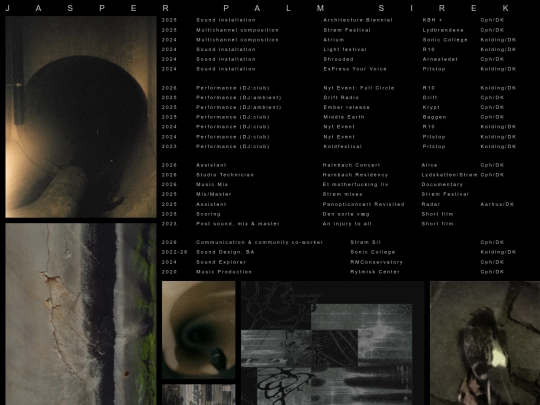The image size is (540, 405).
Task: Click the 'Architecture Biennial' entry
Action: pos(358,20)
